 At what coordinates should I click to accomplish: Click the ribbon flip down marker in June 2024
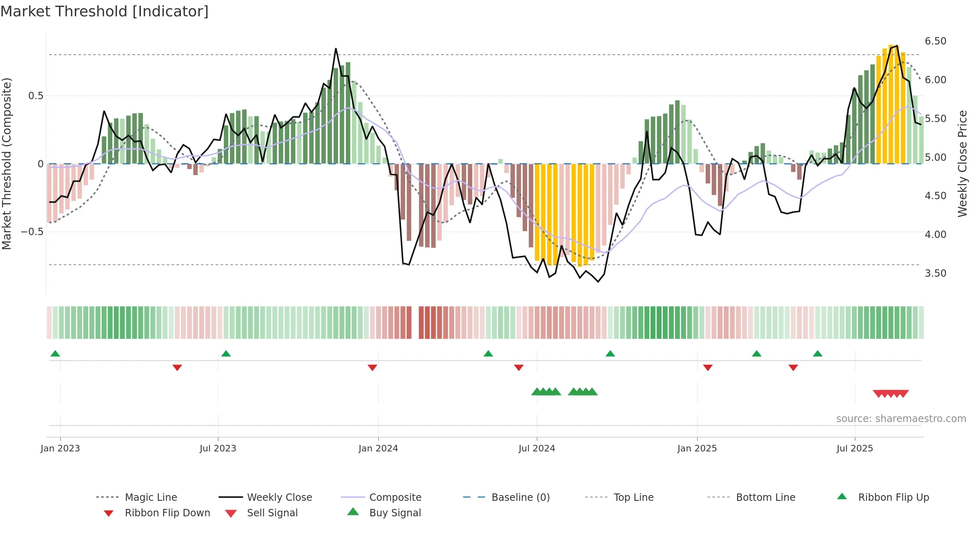click(x=519, y=368)
